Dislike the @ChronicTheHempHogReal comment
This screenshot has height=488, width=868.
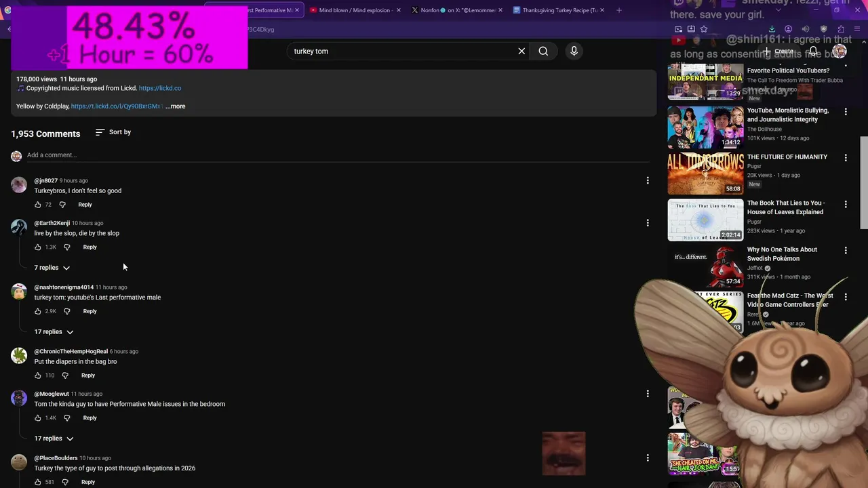[x=65, y=375]
